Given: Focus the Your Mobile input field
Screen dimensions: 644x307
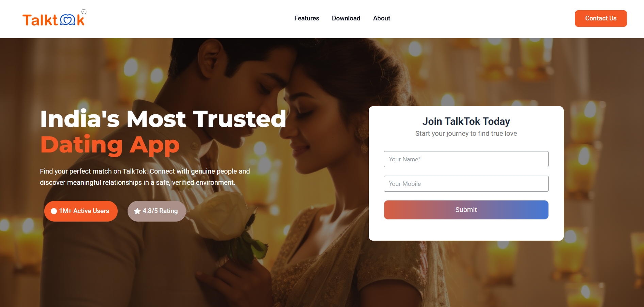Looking at the screenshot, I should [466, 183].
